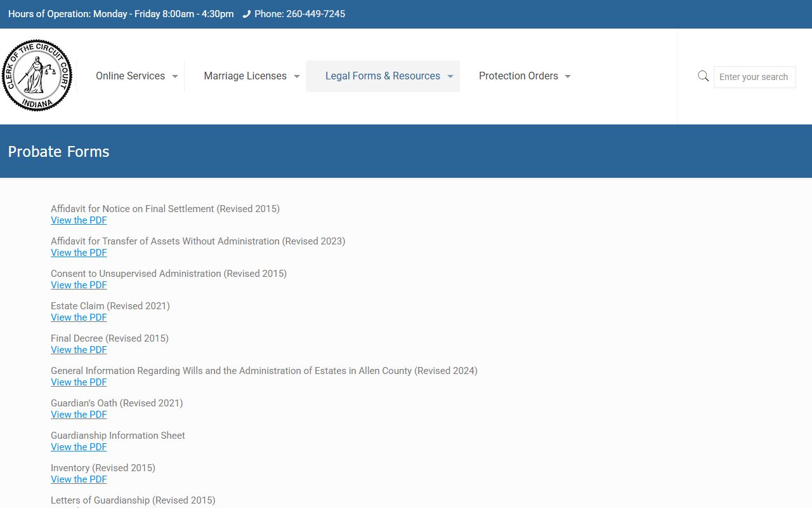Expand the Online Services dropdown arrow
Viewport: 812px width, 508px height.
[175, 76]
